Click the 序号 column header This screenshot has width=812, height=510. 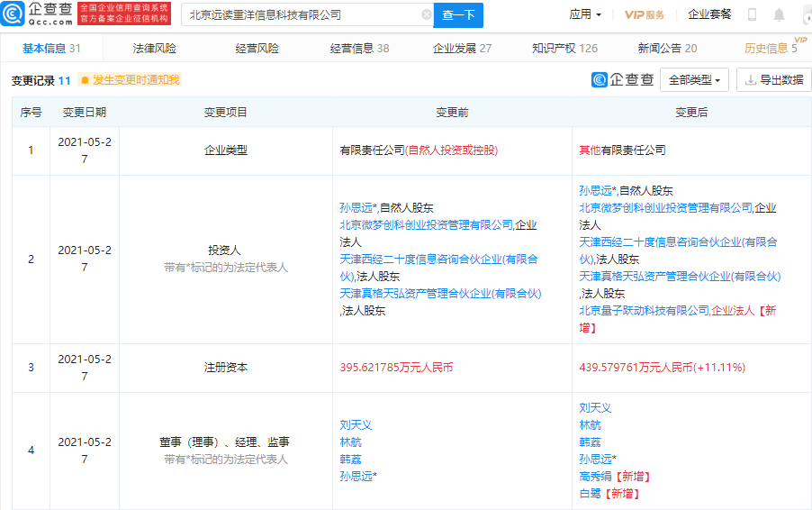coord(31,113)
